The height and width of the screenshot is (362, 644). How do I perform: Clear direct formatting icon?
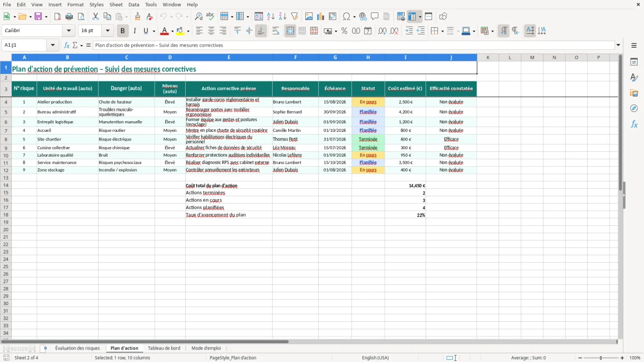[149, 17]
